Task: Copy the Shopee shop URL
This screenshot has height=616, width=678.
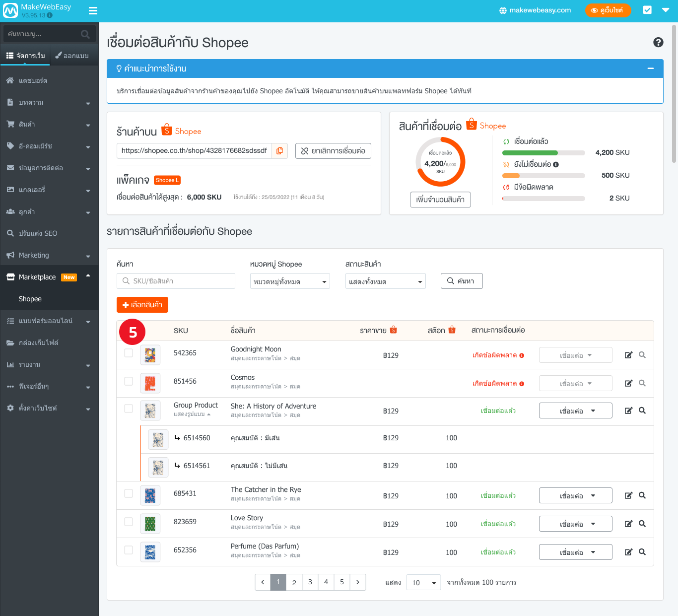Action: pos(279,151)
